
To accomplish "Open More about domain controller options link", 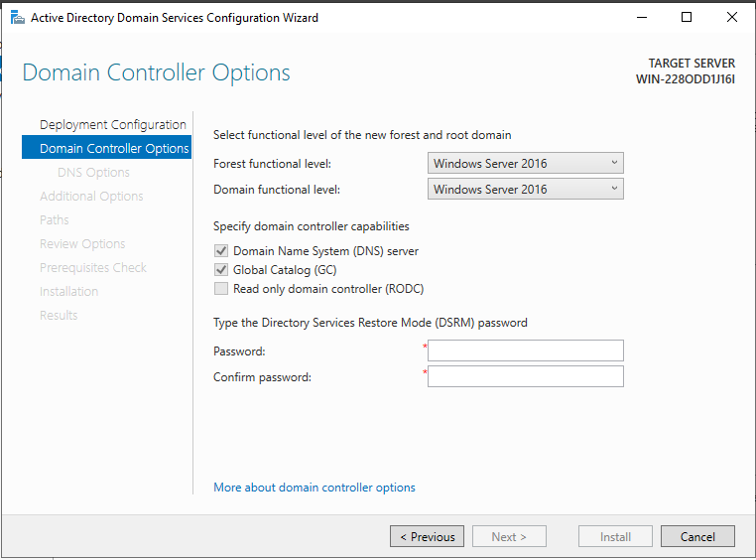I will 315,488.
